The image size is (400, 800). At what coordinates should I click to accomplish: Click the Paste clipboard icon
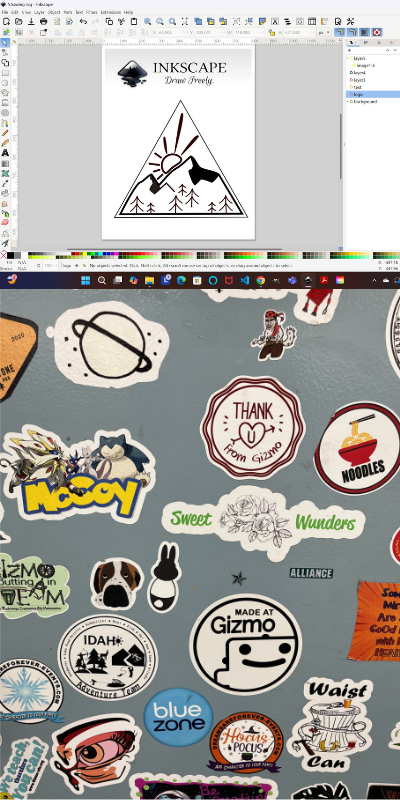point(134,21)
